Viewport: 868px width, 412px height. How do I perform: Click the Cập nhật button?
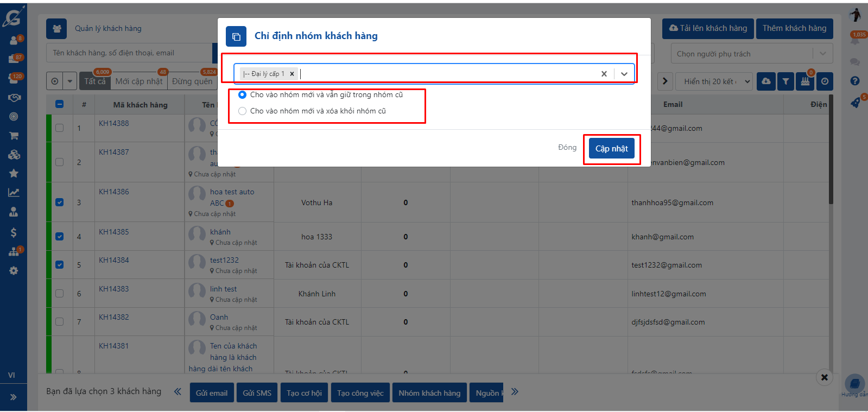coord(611,149)
